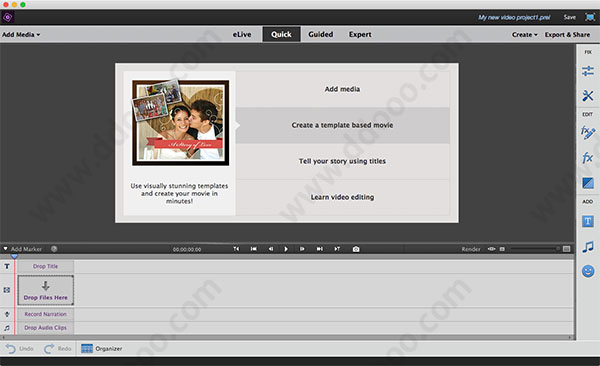
Task: Click the Video track filmstrip icon
Action: click(7, 290)
